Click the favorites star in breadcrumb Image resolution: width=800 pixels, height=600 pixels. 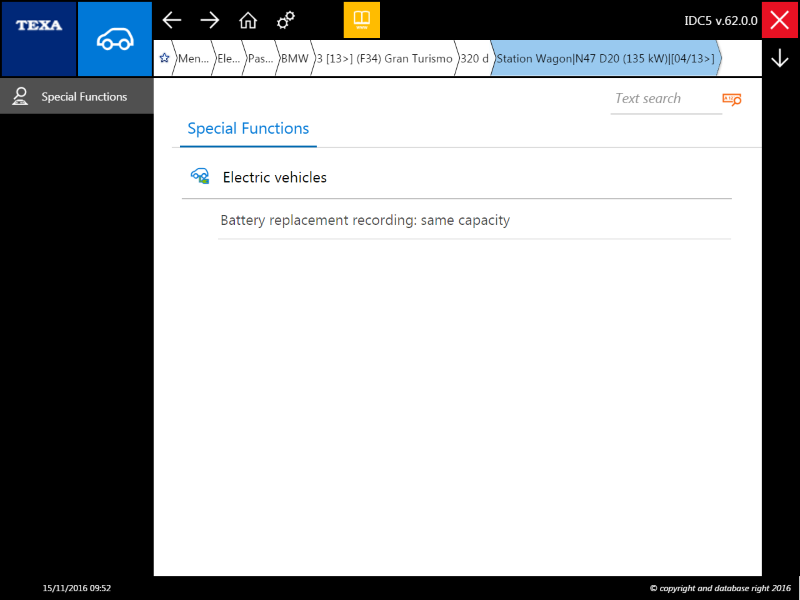[164, 58]
